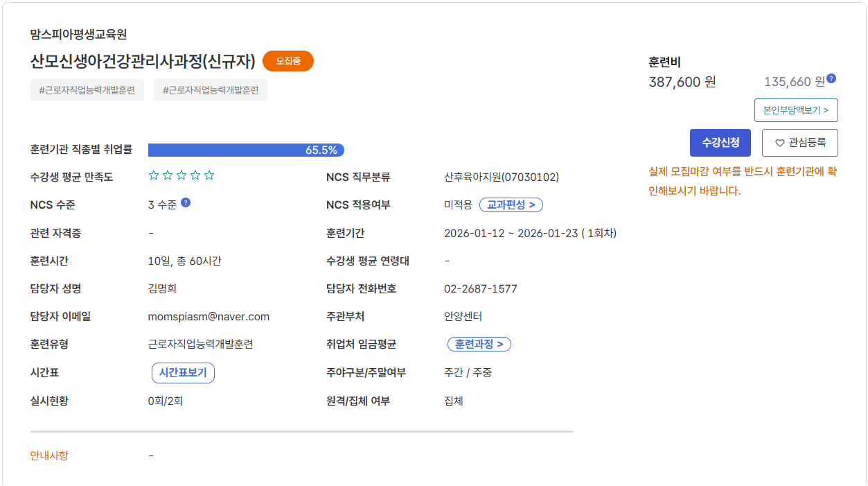
Task: Click the momspiasm@naver.com email address
Action: (209, 317)
